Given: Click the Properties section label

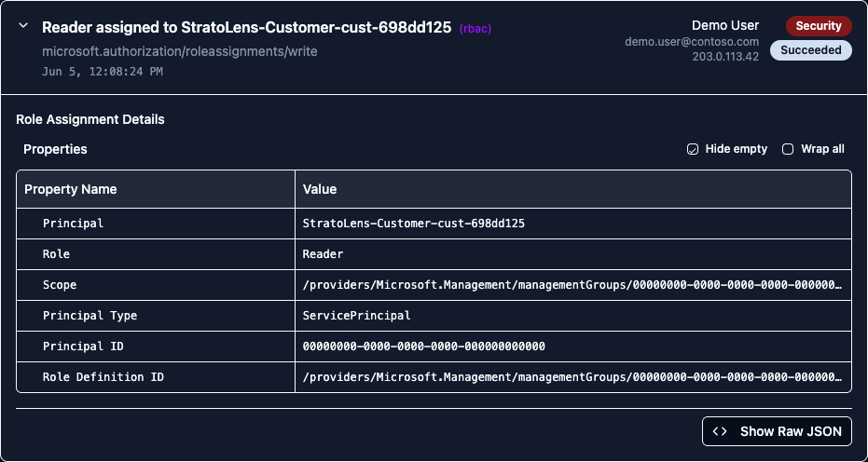Looking at the screenshot, I should [x=55, y=149].
